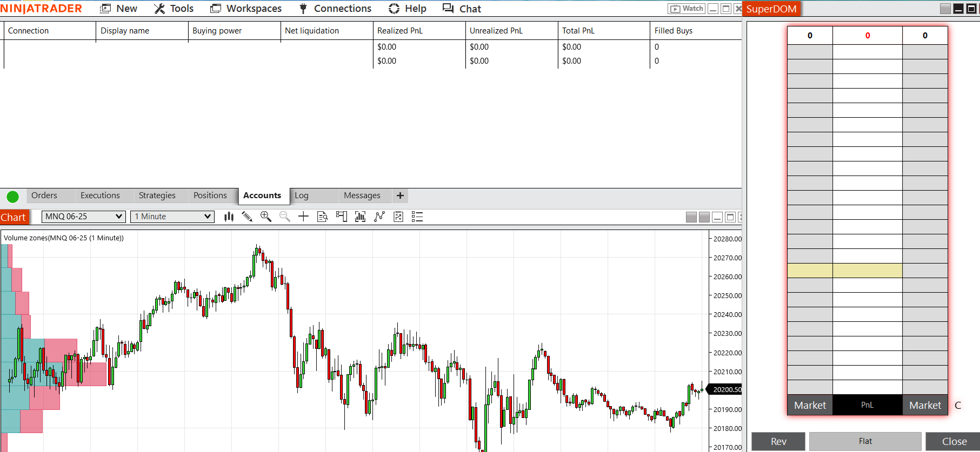Click the zoom in magnifier icon
Viewport: 980px width, 452px height.
pos(266,217)
